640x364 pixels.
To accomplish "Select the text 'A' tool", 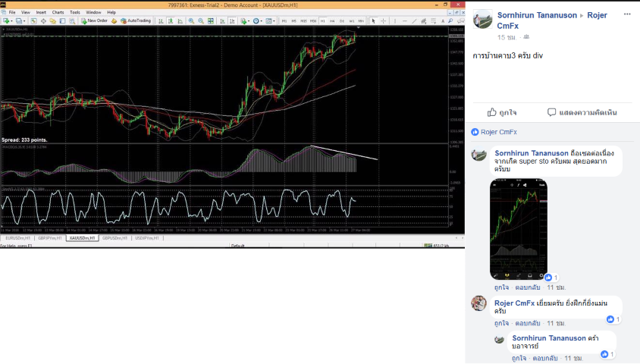I will click(x=442, y=20).
